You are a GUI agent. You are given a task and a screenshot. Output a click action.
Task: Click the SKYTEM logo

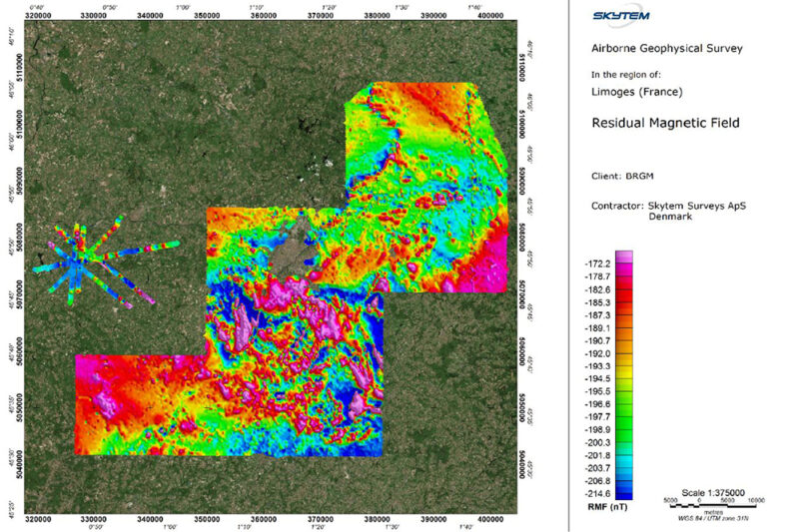click(x=620, y=16)
